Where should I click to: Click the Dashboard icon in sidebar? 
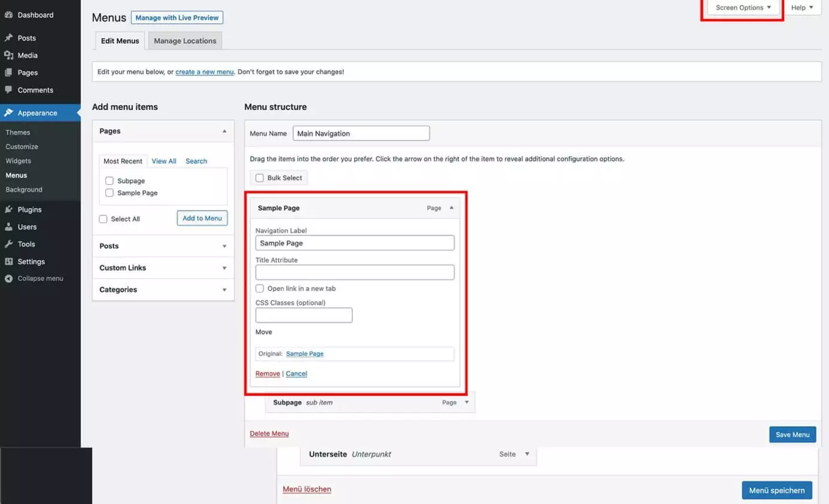(8, 15)
